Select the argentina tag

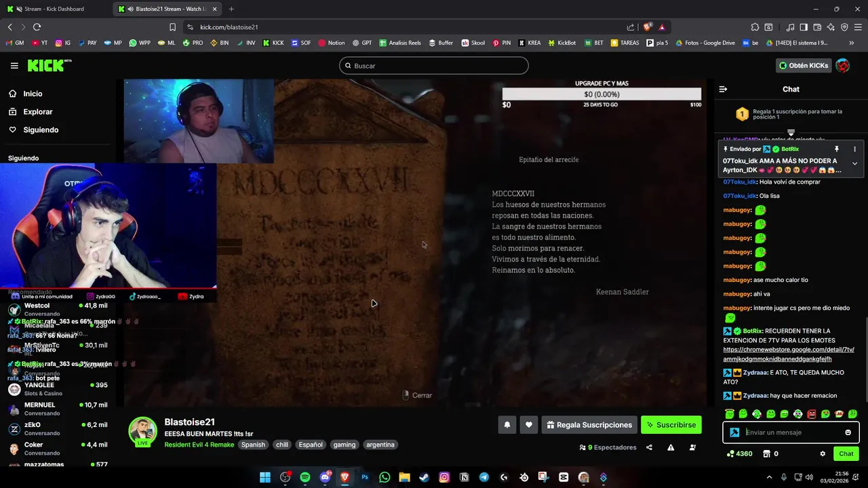tap(380, 445)
